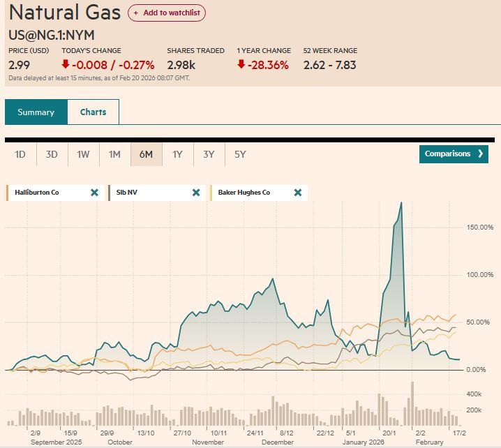Select the 1M time range
Viewport: 501px width, 448px height.
[x=114, y=154]
